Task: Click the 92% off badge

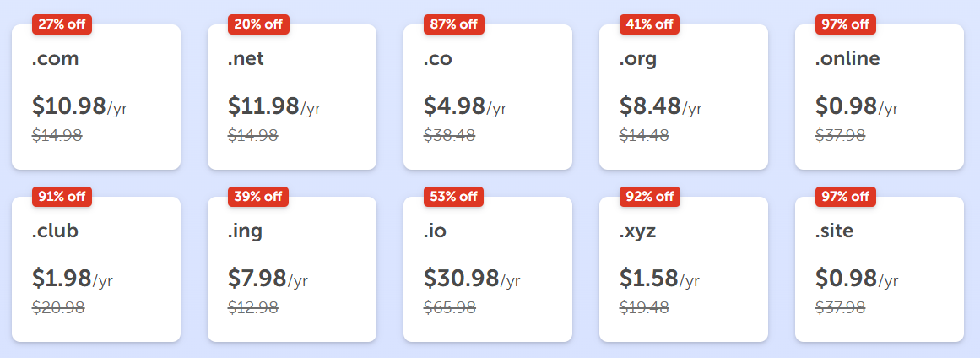Action: tap(649, 197)
